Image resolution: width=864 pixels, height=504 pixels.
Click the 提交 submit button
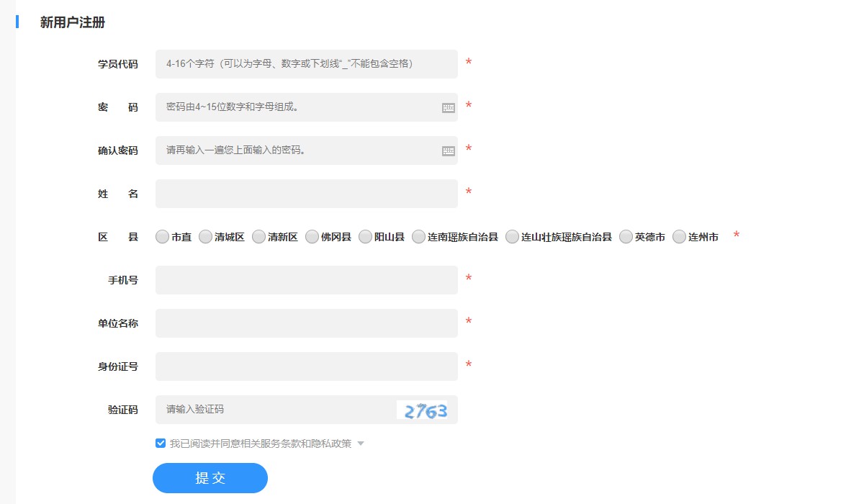tap(210, 477)
